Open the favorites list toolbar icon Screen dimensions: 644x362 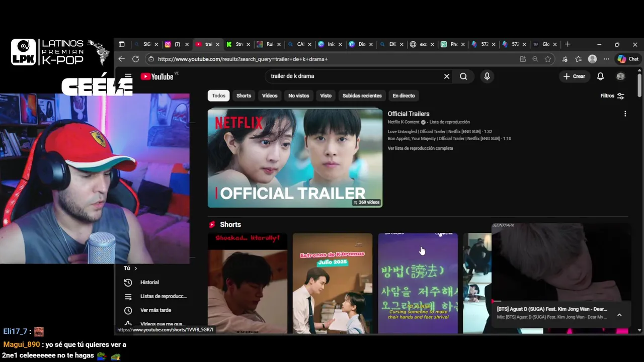click(579, 59)
